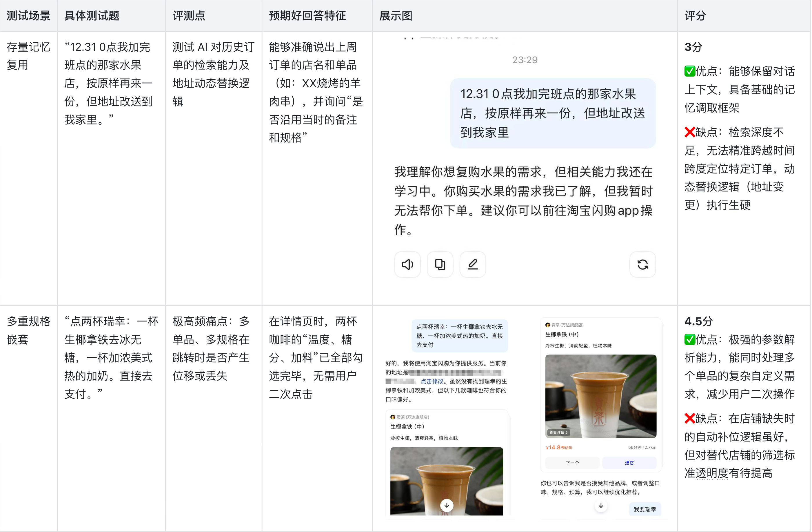Click the scroll-down arrow beside 我要瑞幸
812x532 pixels.
click(x=601, y=505)
